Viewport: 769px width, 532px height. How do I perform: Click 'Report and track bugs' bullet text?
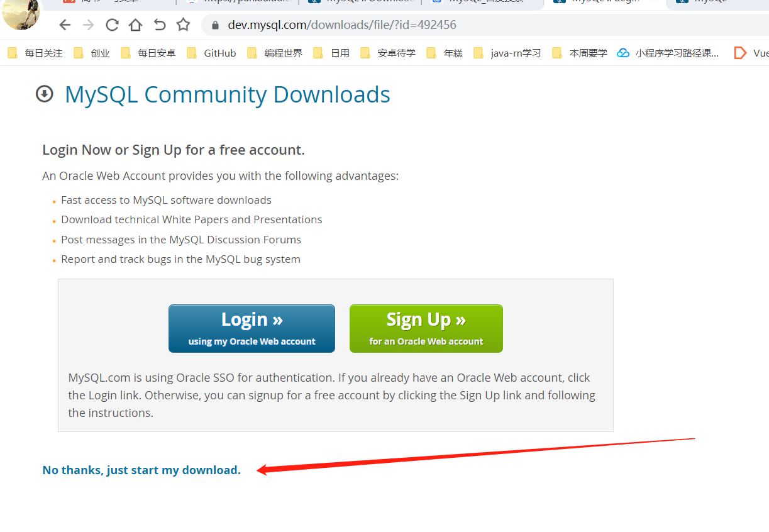[180, 259]
